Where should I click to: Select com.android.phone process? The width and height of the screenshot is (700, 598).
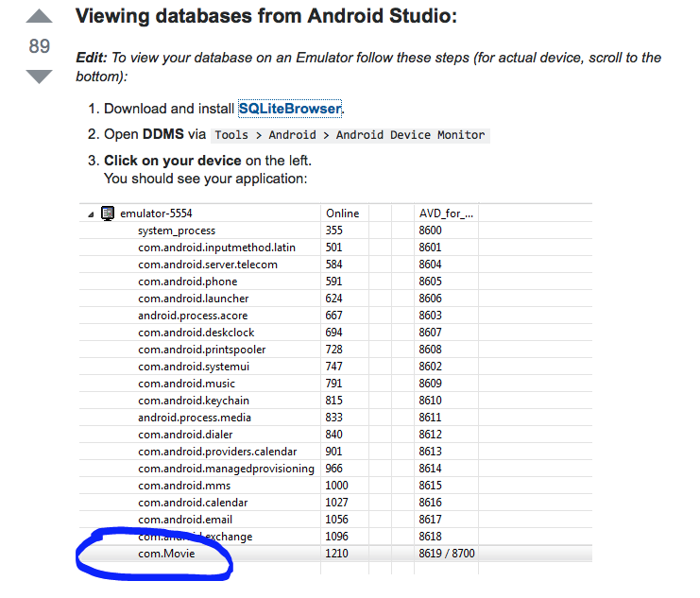point(335,282)
